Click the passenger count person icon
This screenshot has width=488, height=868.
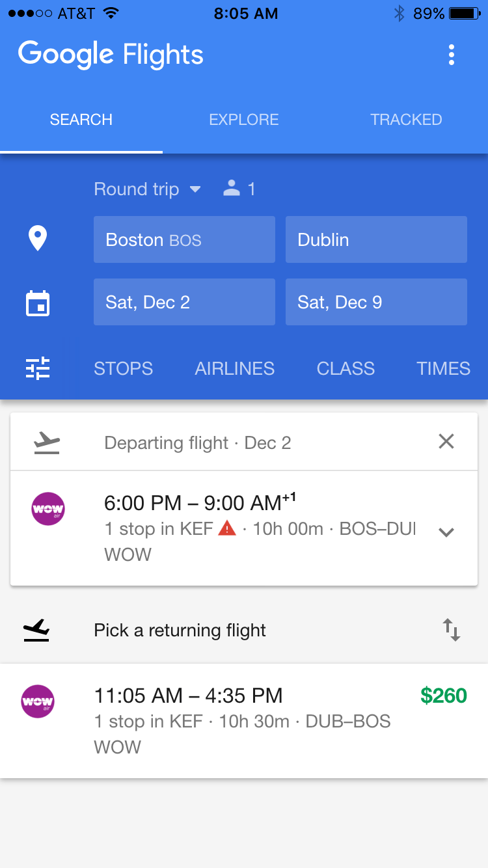232,189
